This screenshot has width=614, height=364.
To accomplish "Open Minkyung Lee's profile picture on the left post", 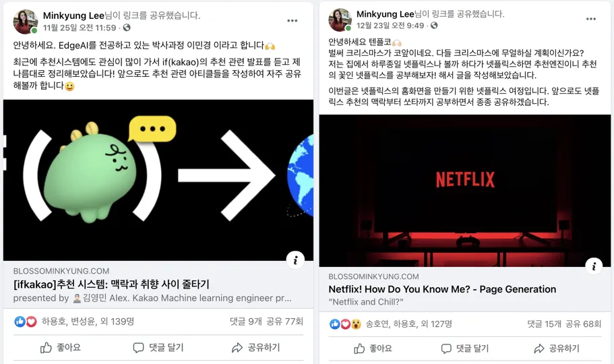I will click(x=26, y=22).
